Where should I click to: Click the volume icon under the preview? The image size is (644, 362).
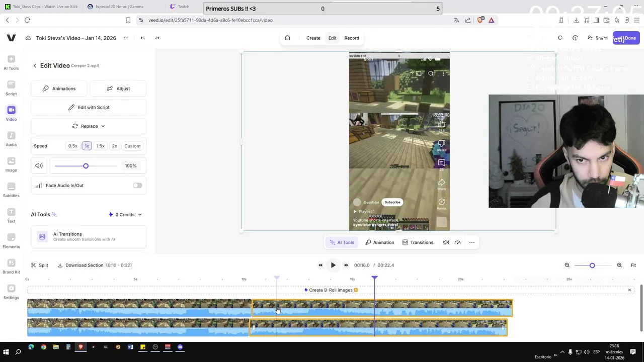click(446, 242)
